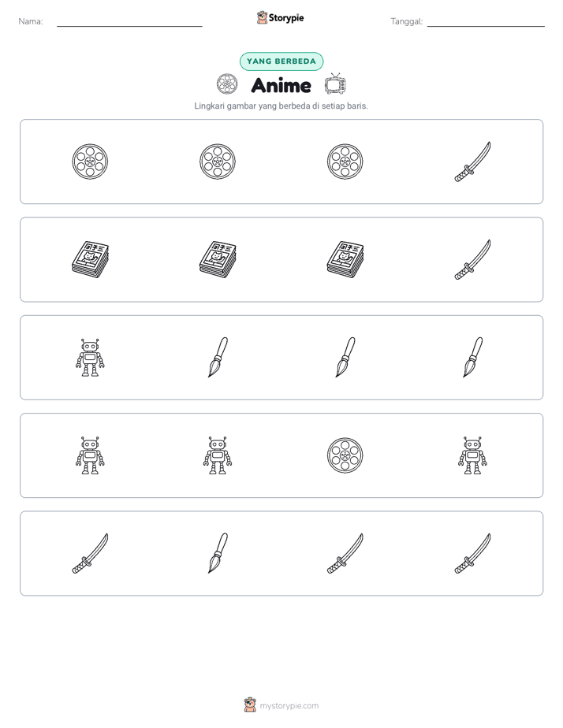
Task: Click the second robot in row four
Action: [218, 455]
